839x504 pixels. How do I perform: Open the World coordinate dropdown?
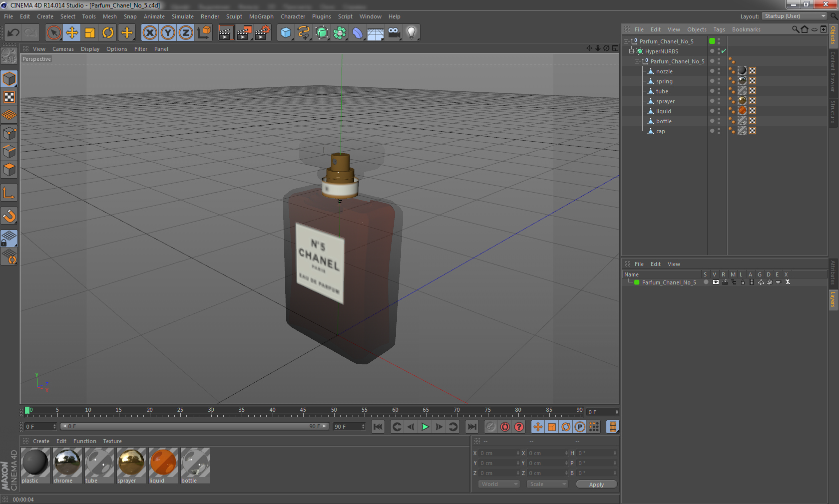(x=499, y=484)
